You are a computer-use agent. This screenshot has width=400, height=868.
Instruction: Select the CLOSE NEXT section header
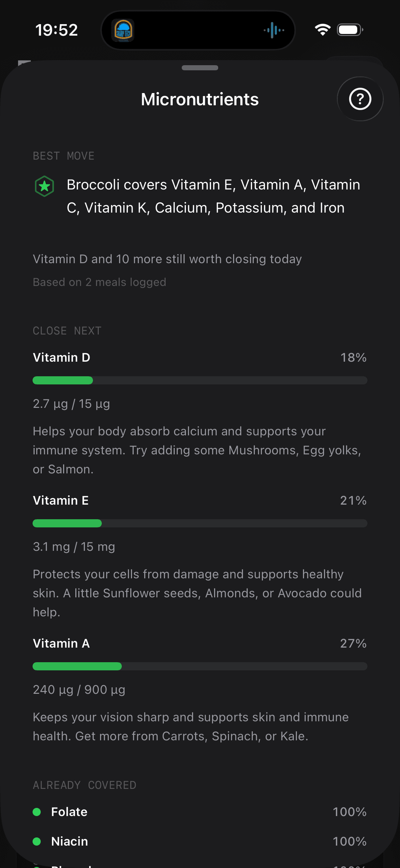(x=67, y=330)
